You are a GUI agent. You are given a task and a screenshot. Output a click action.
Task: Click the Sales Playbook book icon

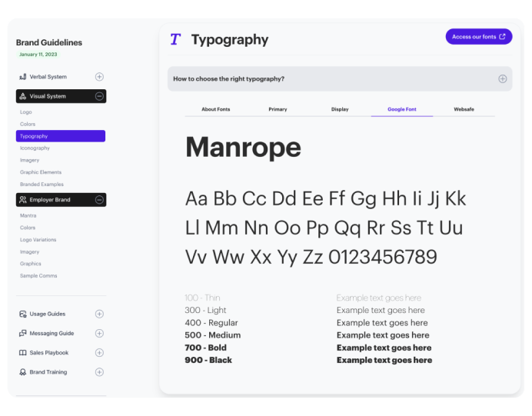(23, 352)
